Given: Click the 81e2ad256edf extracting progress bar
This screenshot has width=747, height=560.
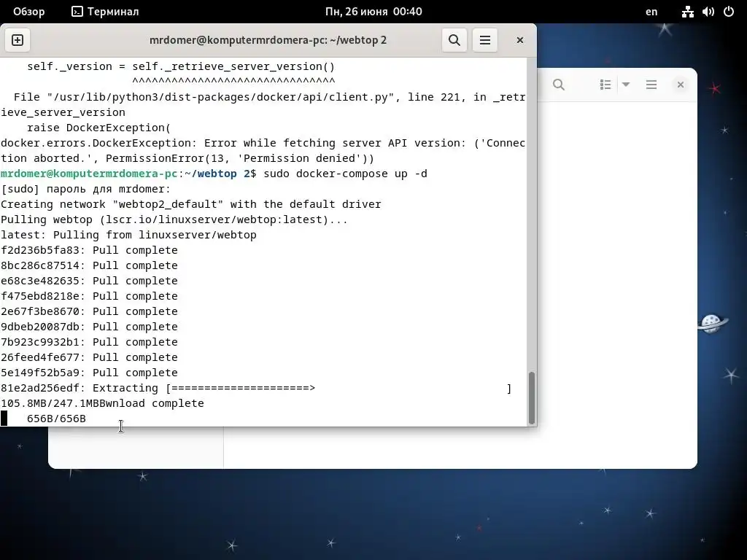Looking at the screenshot, I should coord(338,388).
